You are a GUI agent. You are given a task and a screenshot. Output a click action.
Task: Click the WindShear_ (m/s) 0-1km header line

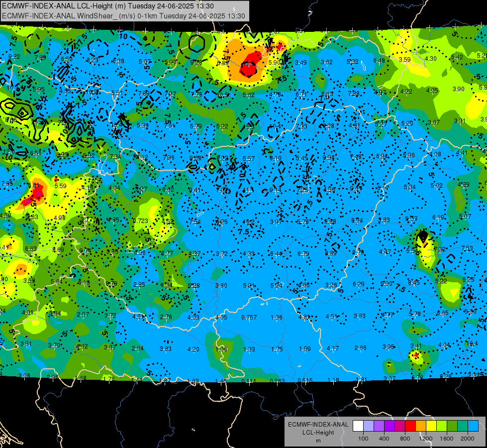click(x=123, y=16)
